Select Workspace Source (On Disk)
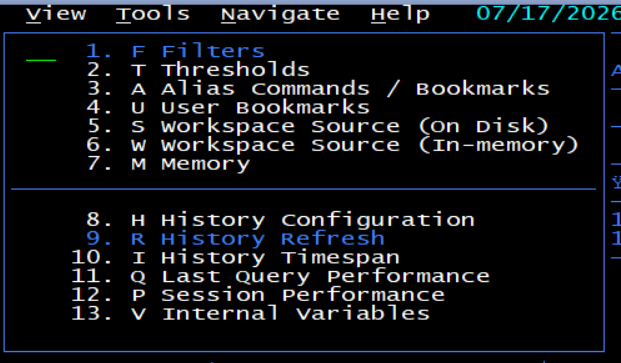Viewport: 621px width, 363px height. point(318,126)
